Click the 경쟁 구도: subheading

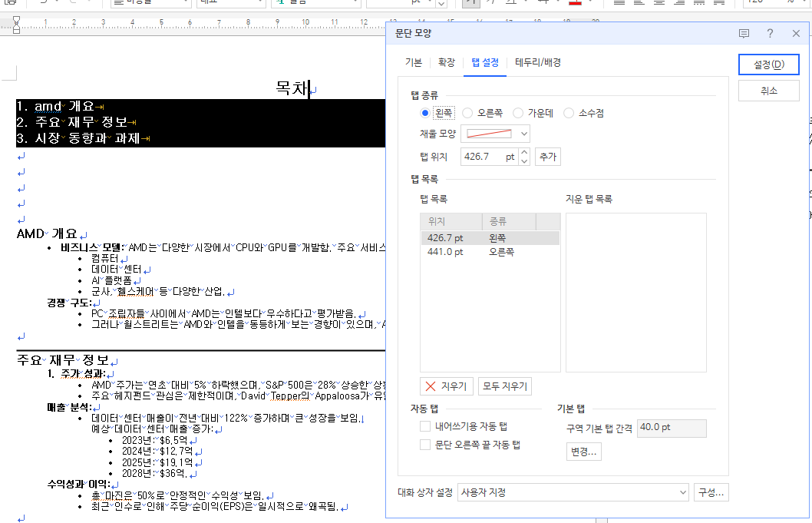69,303
